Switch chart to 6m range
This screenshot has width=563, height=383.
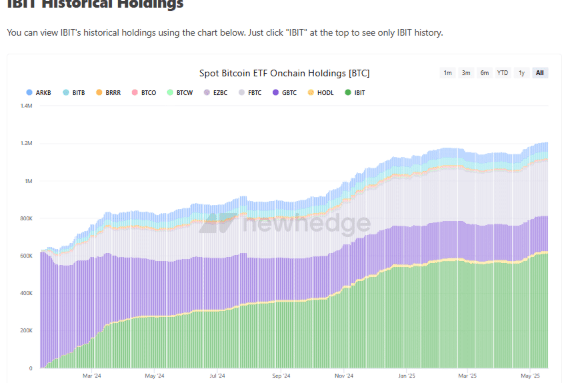485,73
